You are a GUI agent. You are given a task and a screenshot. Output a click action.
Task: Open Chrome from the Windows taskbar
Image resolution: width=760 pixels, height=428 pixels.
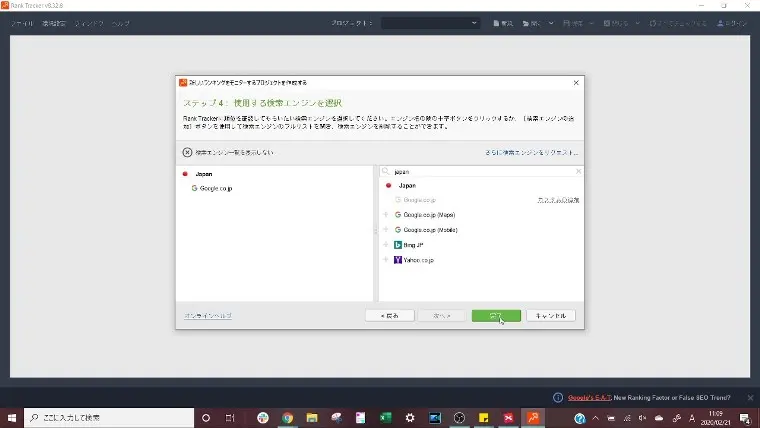coord(287,418)
